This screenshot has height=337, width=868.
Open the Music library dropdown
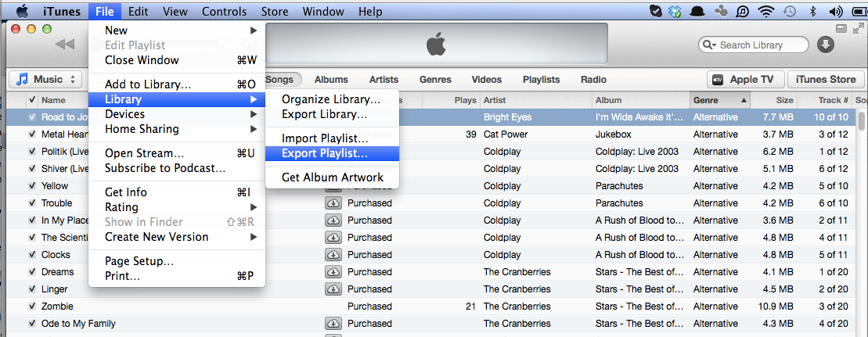click(x=46, y=79)
